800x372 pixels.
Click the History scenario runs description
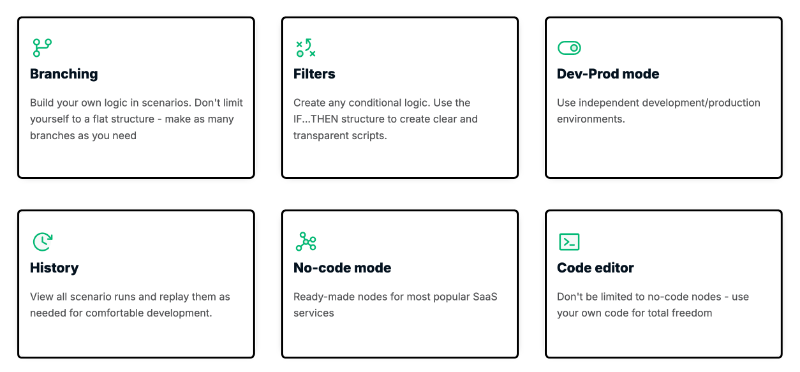(x=130, y=305)
